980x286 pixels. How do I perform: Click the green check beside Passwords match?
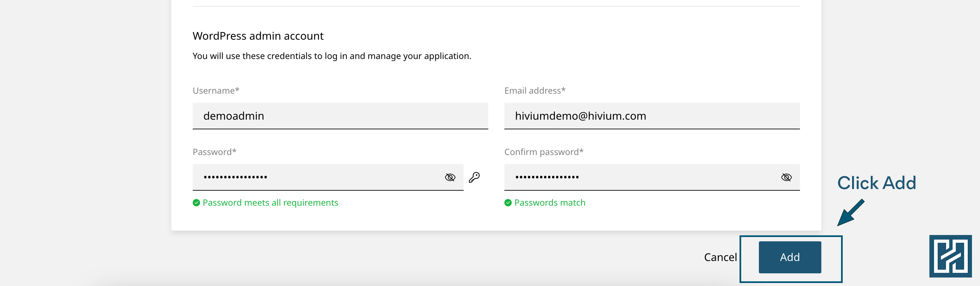coord(508,203)
